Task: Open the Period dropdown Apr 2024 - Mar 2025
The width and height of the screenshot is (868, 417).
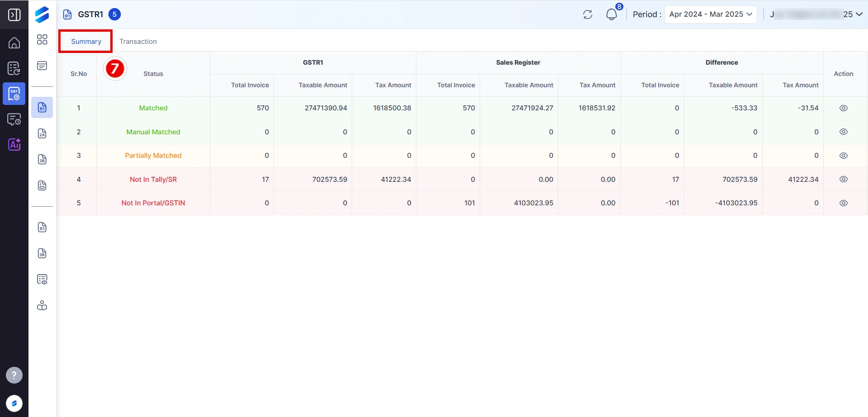Action: tap(711, 14)
